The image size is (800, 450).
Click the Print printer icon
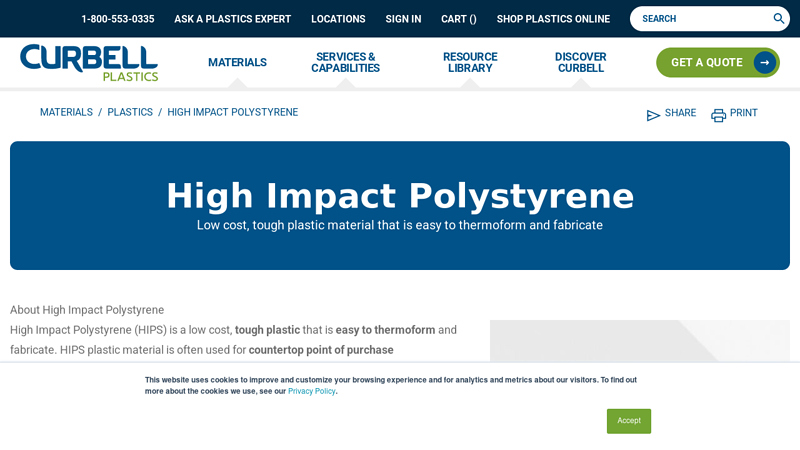(718, 116)
